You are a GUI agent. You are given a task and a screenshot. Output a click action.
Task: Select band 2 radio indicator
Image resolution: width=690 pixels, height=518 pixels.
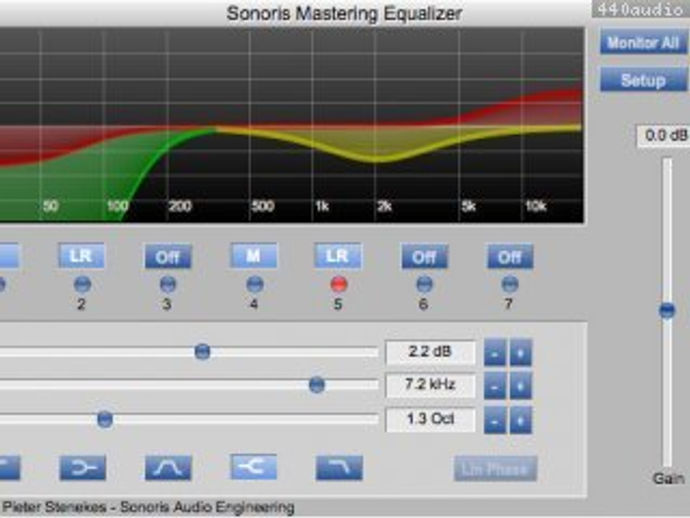click(82, 284)
